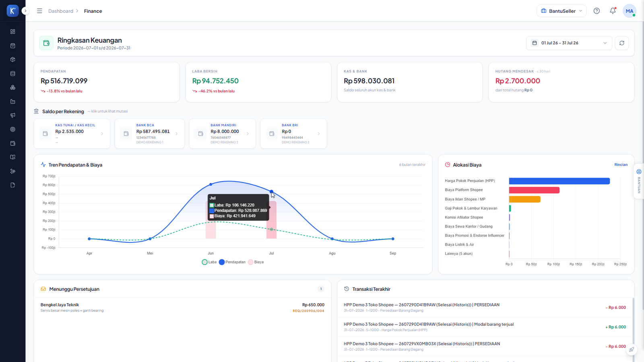This screenshot has height=362, width=644.
Task: Toggle the Pendapatan series in chart legend
Action: pyautogui.click(x=232, y=262)
